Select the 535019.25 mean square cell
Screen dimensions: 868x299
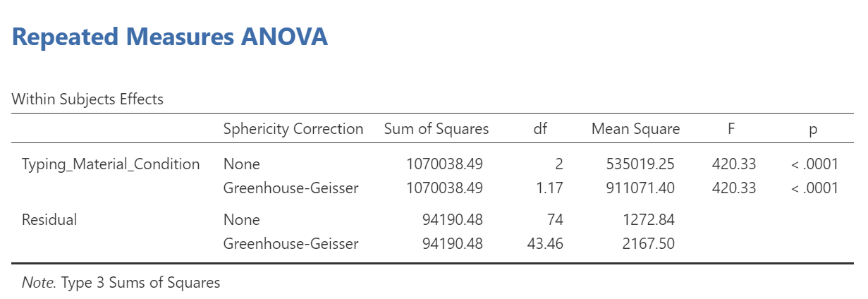[x=640, y=164]
